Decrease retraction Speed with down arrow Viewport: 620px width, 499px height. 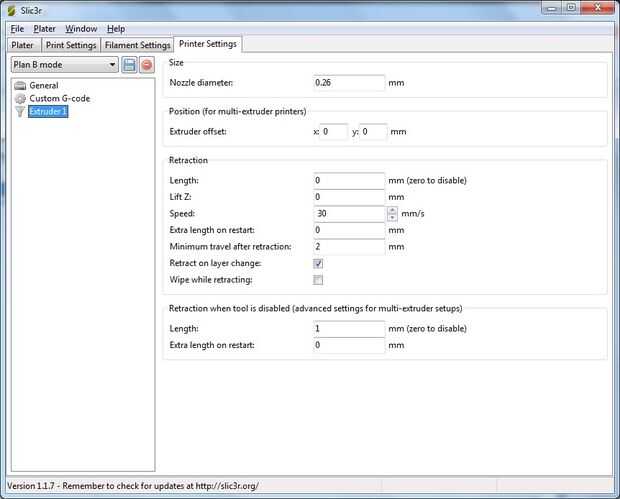point(392,217)
